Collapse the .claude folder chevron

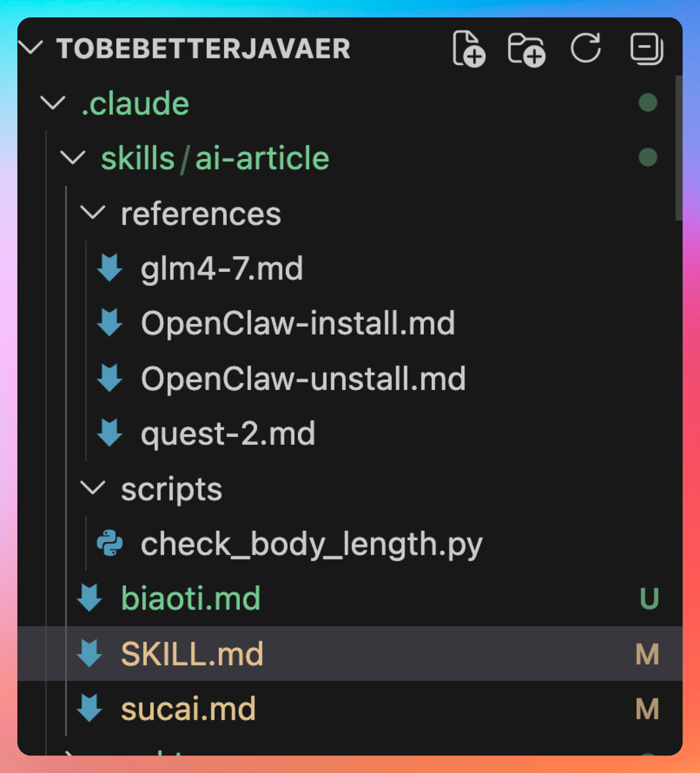pyautogui.click(x=53, y=103)
